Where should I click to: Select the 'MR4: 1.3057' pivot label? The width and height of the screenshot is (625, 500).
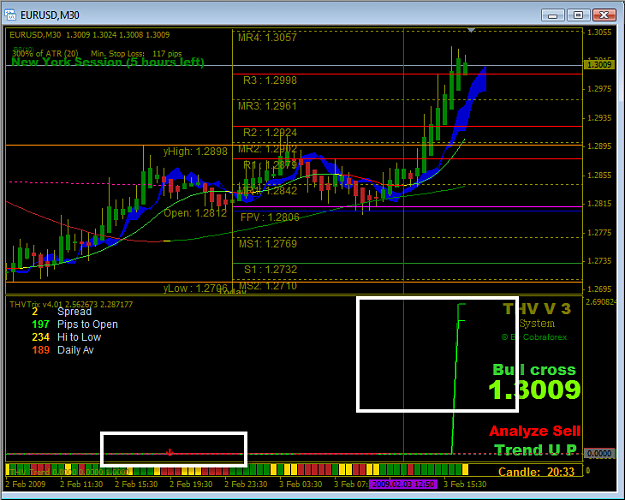[267, 37]
